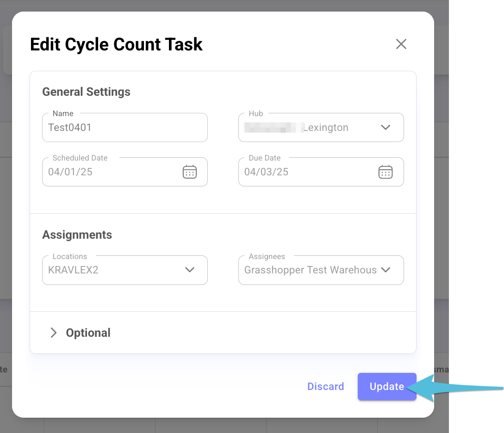Open the Locations dropdown showing KRAVLEX2
Screen dimensions: 504x433
tap(124, 270)
